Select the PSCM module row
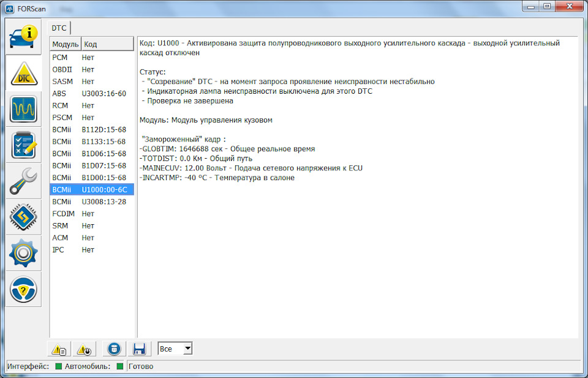 (92, 118)
